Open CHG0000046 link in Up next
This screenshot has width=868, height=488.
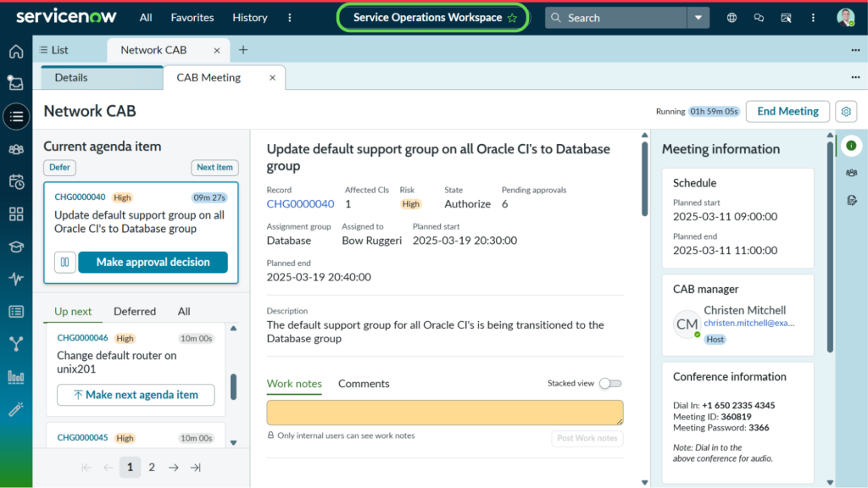(82, 338)
